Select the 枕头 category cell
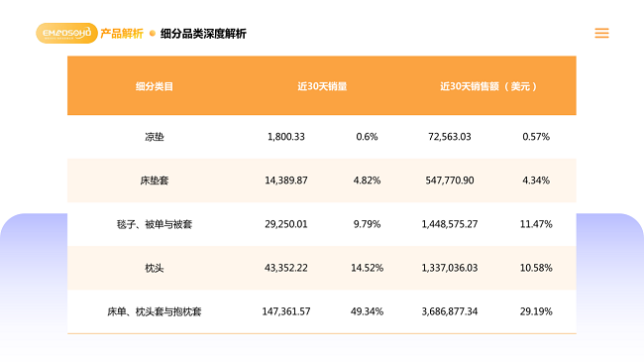 click(x=155, y=268)
